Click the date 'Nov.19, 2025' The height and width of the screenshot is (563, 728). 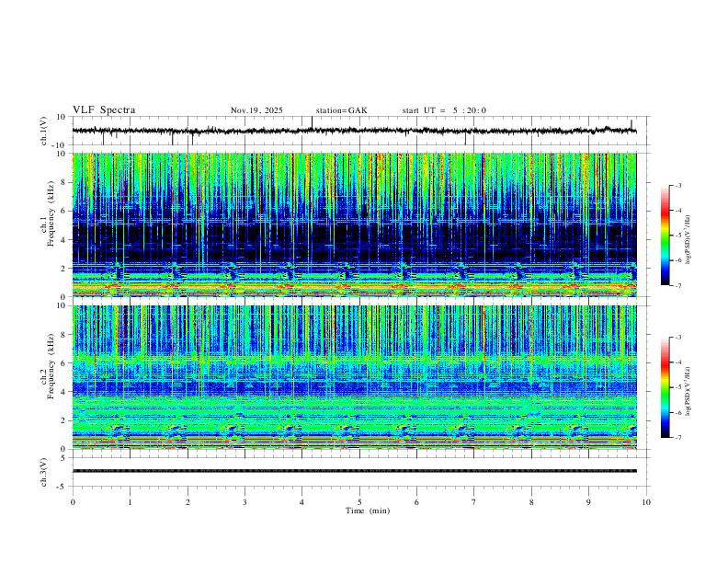[256, 110]
